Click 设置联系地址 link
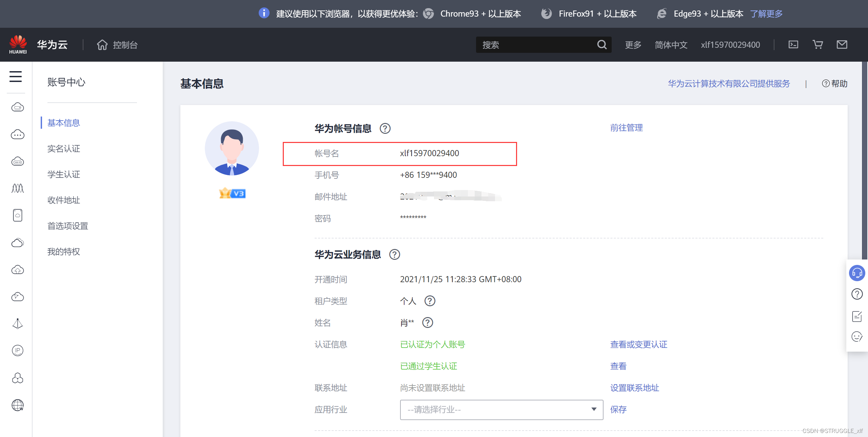This screenshot has height=437, width=868. tap(634, 388)
